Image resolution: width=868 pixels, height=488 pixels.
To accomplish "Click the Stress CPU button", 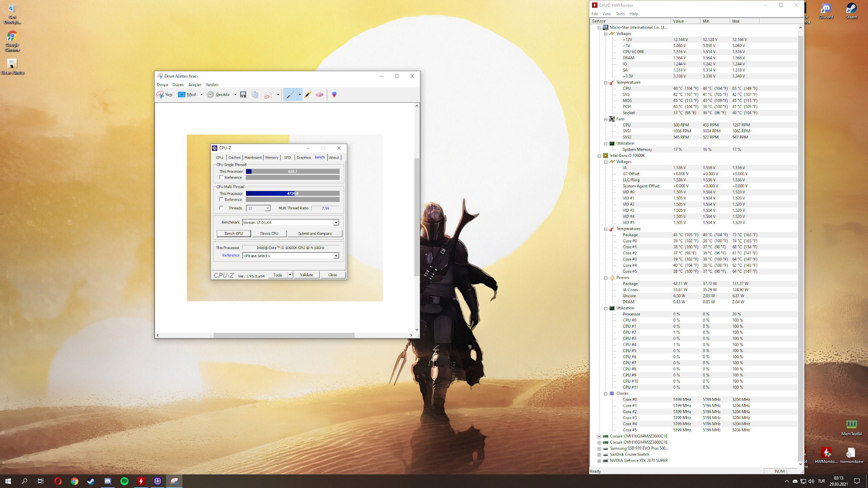I will click(269, 233).
